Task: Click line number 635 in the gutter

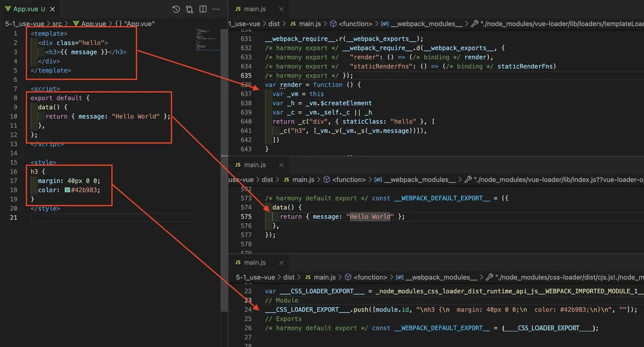Action: pyautogui.click(x=246, y=76)
